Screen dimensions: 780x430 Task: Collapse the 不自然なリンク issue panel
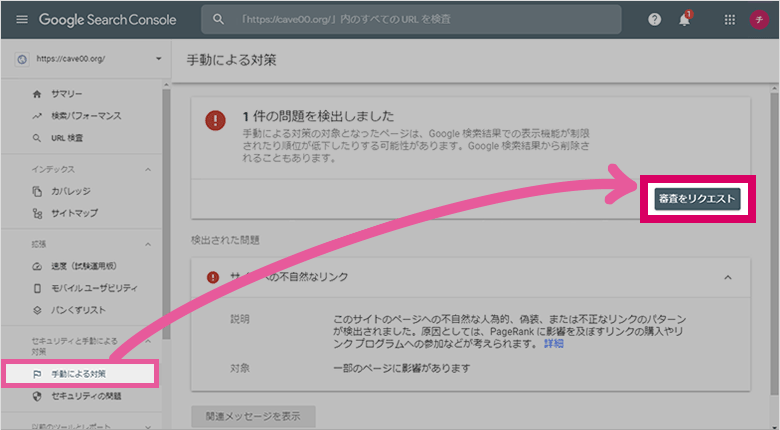pyautogui.click(x=728, y=277)
